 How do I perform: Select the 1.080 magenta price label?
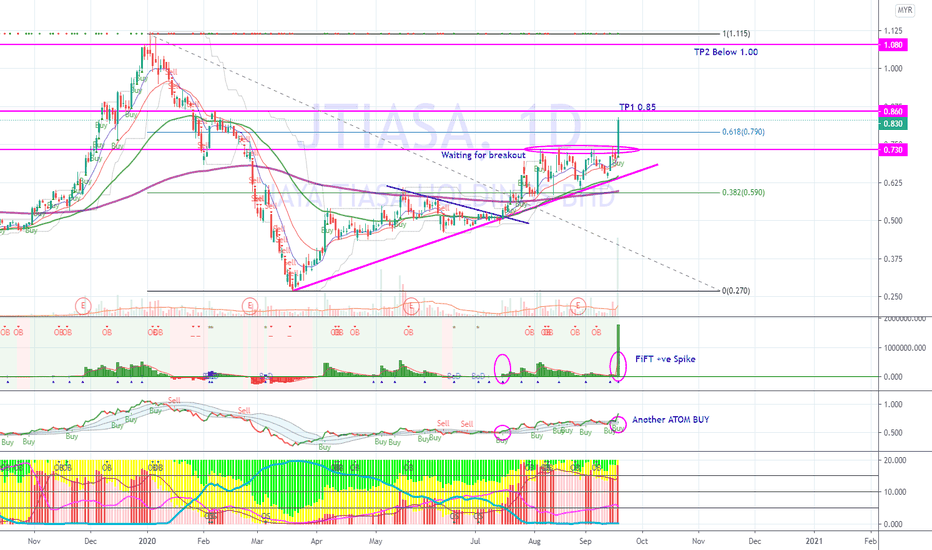(x=893, y=45)
